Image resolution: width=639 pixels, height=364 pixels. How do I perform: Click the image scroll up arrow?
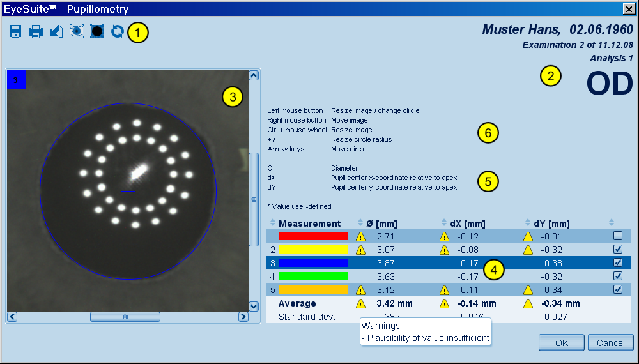(x=254, y=75)
